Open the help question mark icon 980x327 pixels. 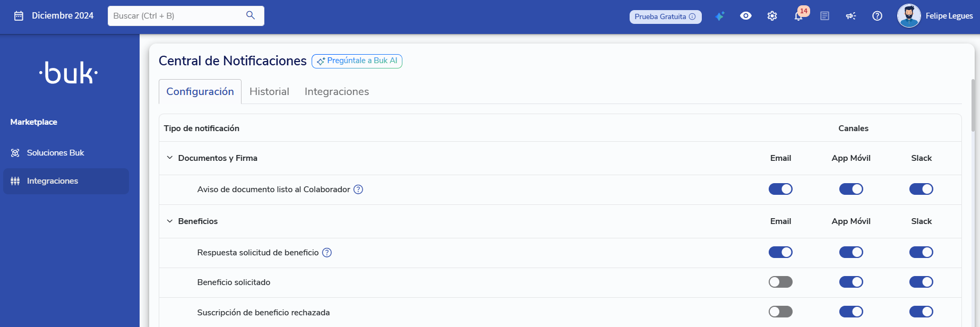click(877, 16)
